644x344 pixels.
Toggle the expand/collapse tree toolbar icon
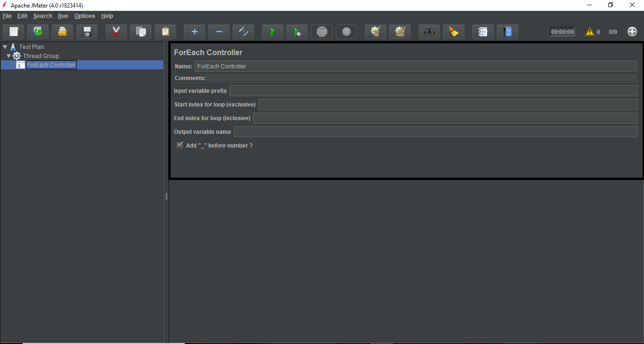pyautogui.click(x=243, y=32)
